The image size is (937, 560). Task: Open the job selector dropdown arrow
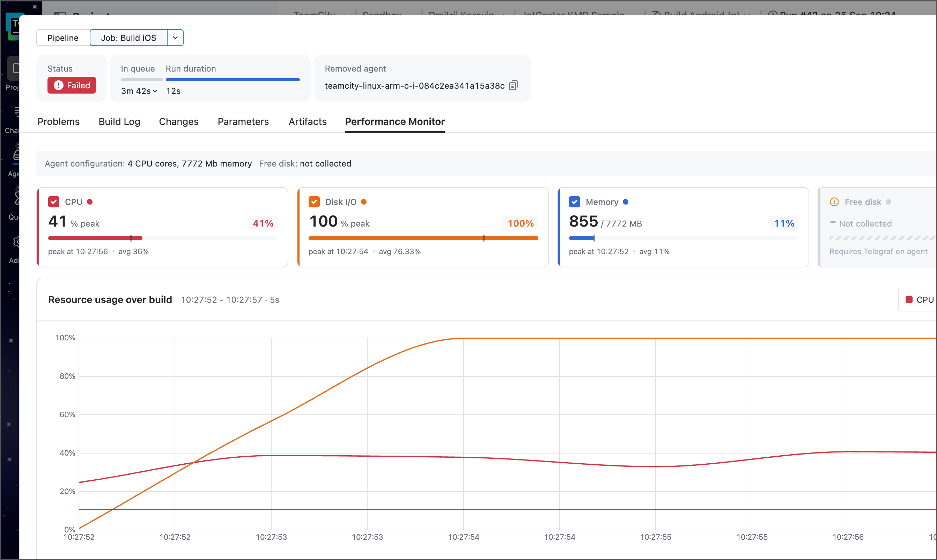[175, 38]
